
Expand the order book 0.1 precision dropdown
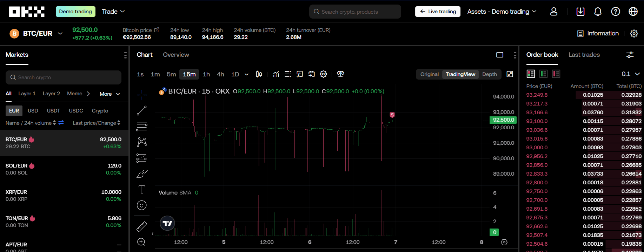[631, 74]
